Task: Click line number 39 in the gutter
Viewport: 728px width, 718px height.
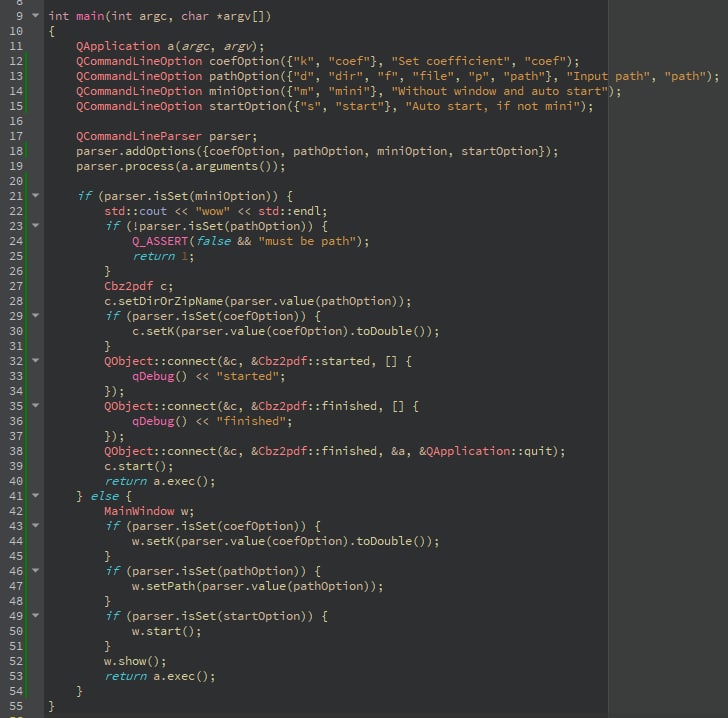Action: (16, 466)
